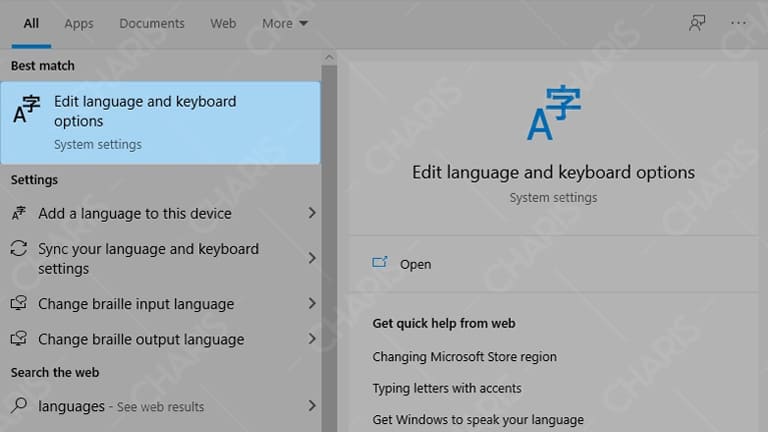The height and width of the screenshot is (432, 768).
Task: Open Typing letters with accents help link
Action: coord(447,388)
